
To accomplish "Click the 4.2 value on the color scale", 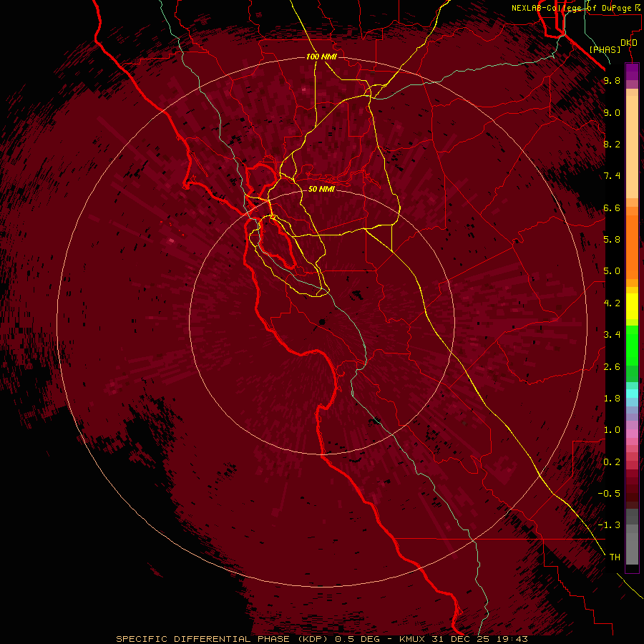I will click(x=612, y=303).
